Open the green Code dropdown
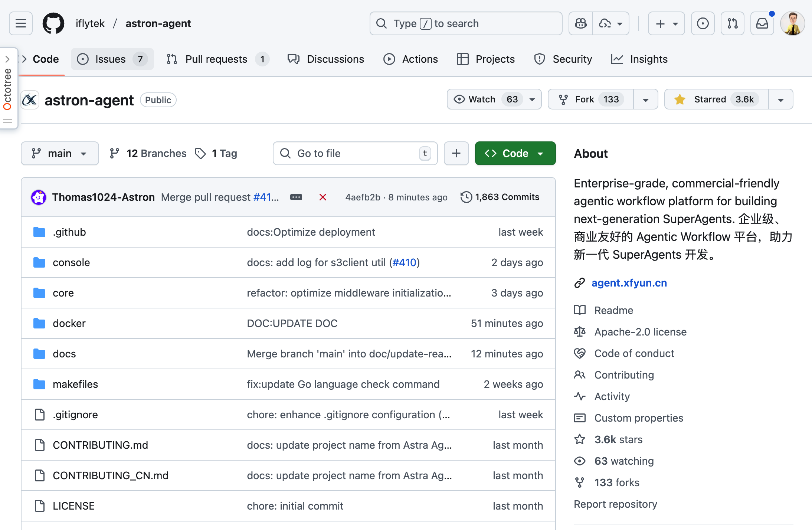Image resolution: width=812 pixels, height=530 pixels. click(x=515, y=153)
